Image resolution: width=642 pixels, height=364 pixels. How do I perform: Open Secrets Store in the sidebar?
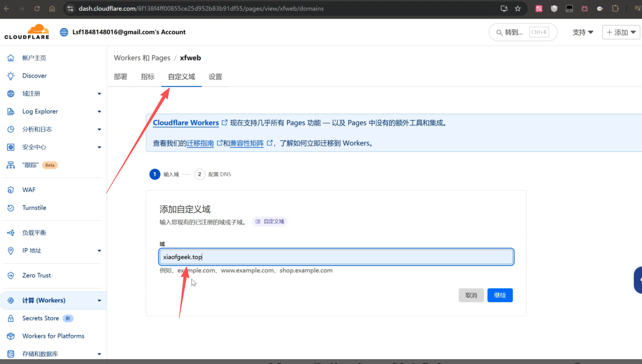(40, 318)
